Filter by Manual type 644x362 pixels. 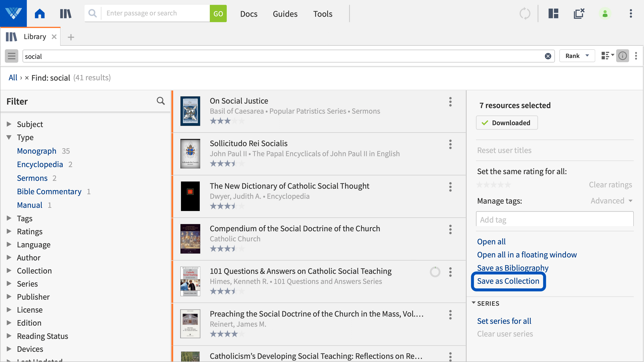pyautogui.click(x=30, y=205)
